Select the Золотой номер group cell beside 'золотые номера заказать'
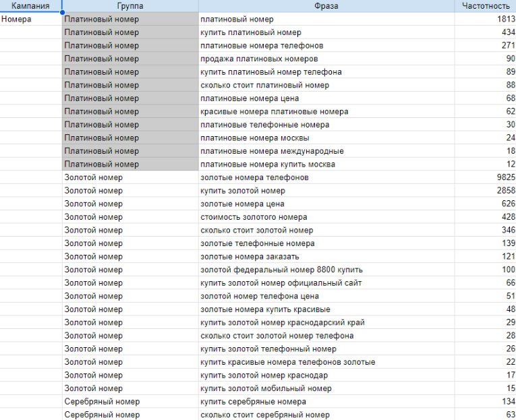 (130, 256)
